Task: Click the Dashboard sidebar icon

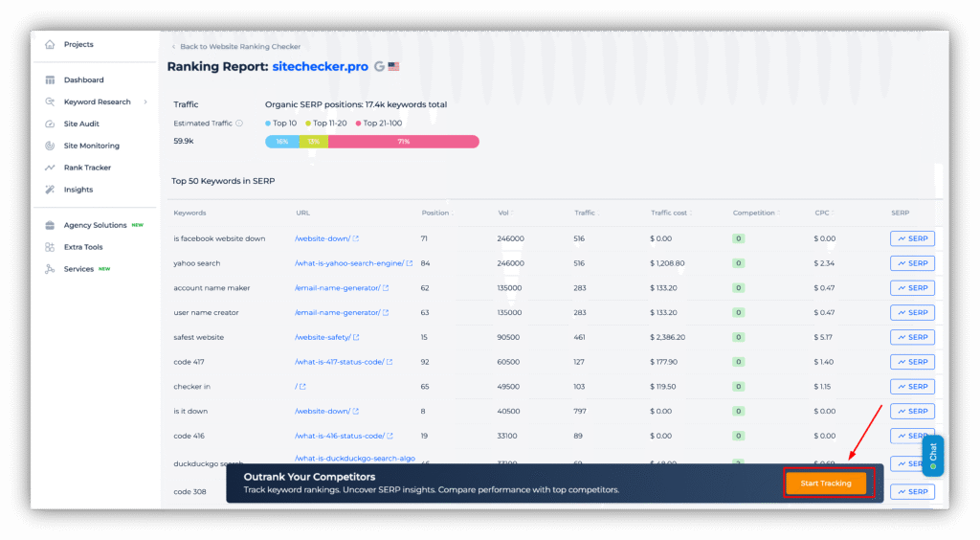Action: [50, 80]
